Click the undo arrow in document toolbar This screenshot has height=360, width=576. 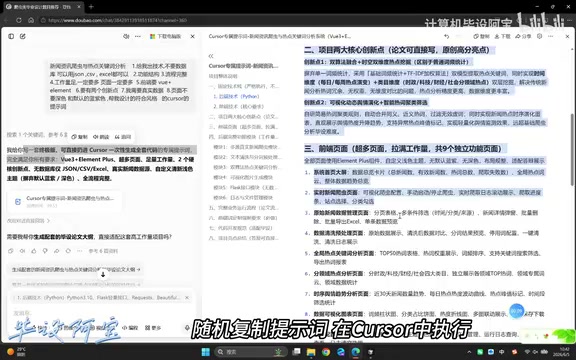[x=447, y=36]
